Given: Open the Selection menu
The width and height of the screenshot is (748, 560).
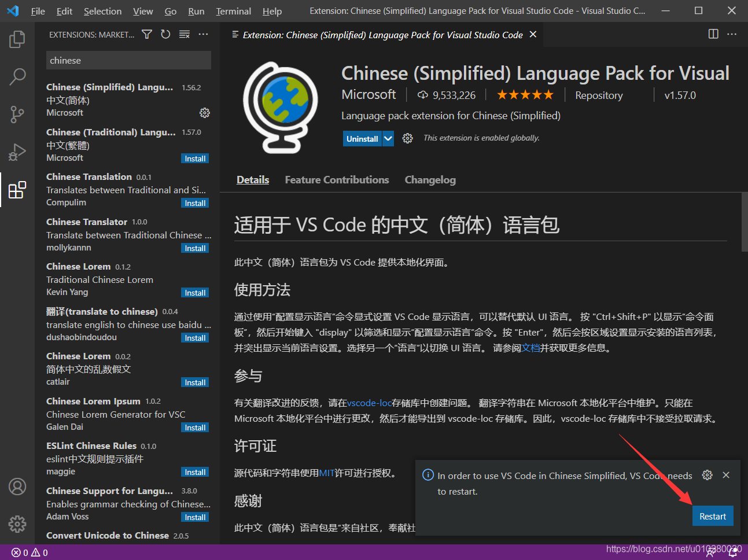Looking at the screenshot, I should tap(102, 11).
